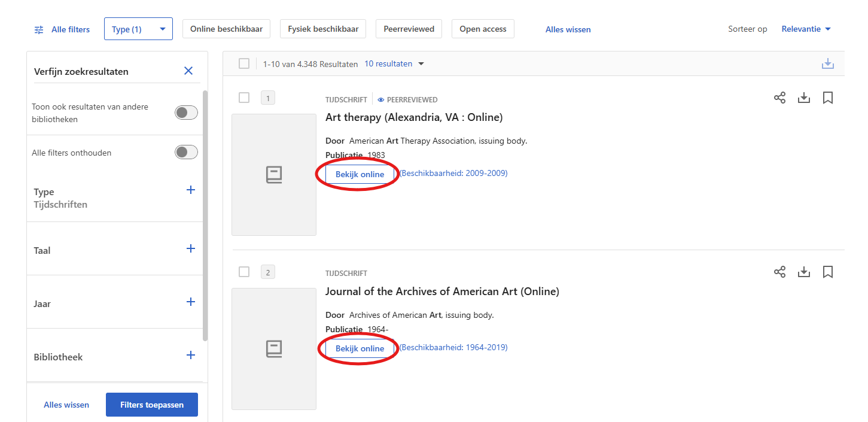Download Journal of the Archives result
This screenshot has width=868, height=422.
pyautogui.click(x=804, y=272)
